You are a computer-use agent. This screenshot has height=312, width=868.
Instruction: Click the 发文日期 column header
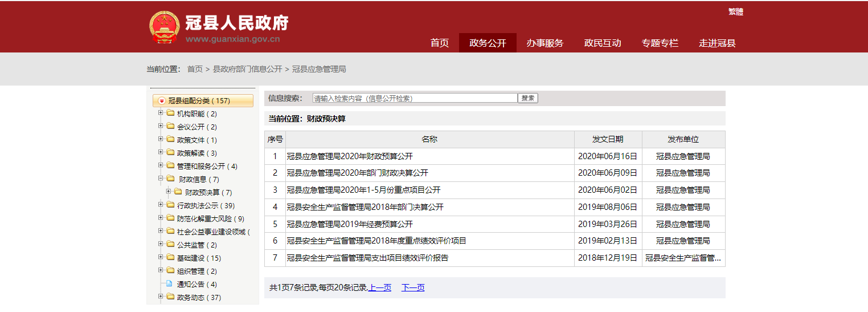(x=608, y=139)
